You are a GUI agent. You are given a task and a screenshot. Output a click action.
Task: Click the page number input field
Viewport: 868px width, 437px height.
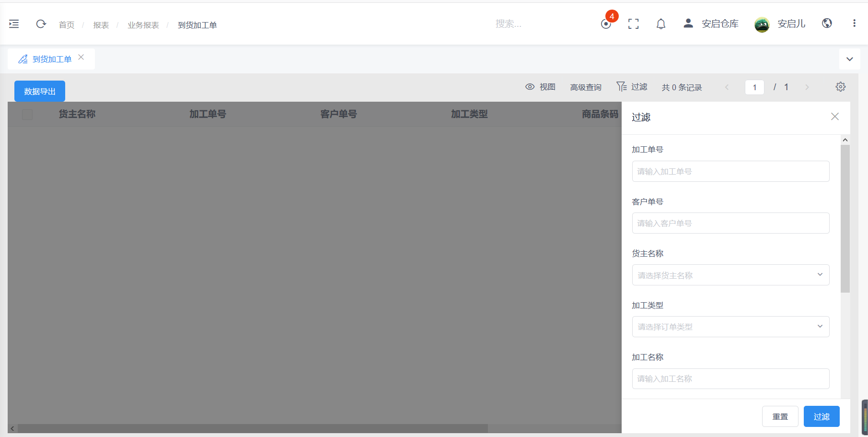pyautogui.click(x=754, y=87)
